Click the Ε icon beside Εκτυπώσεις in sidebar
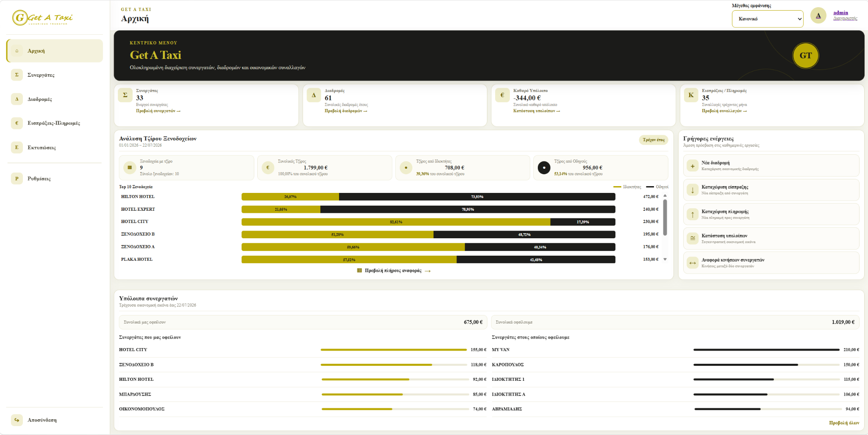The image size is (868, 435). click(17, 148)
